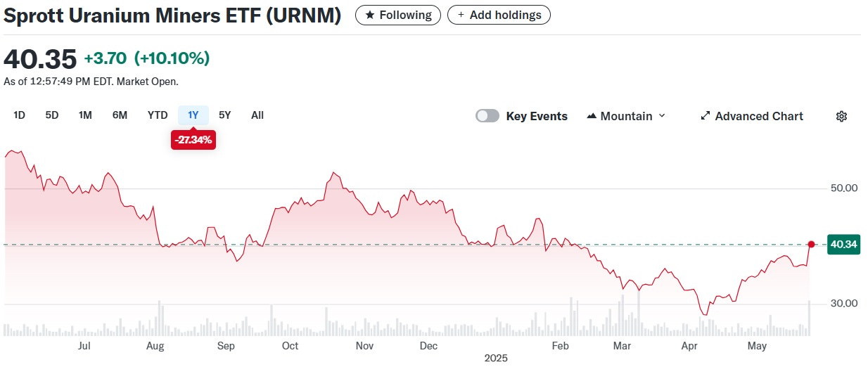Click the Oct month label
The image size is (868, 367).
tap(290, 346)
